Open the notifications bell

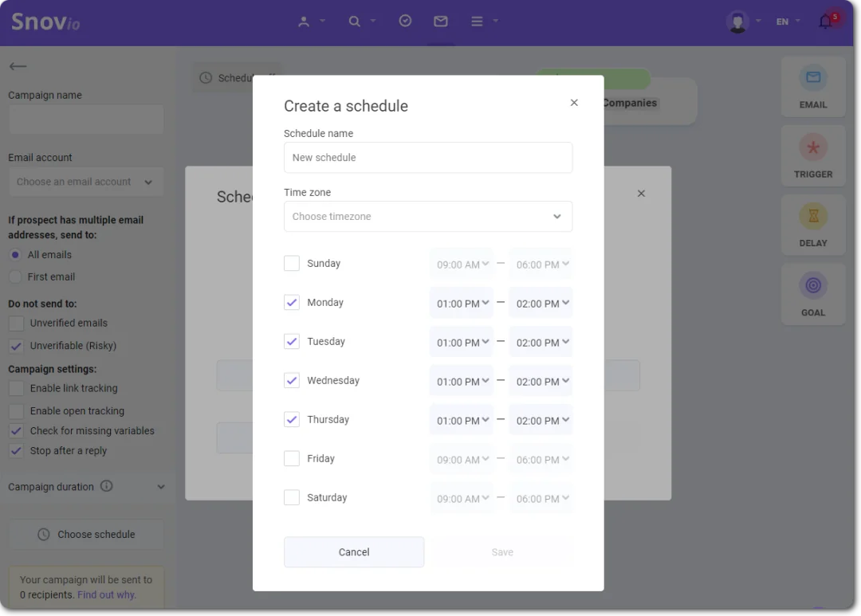click(825, 22)
